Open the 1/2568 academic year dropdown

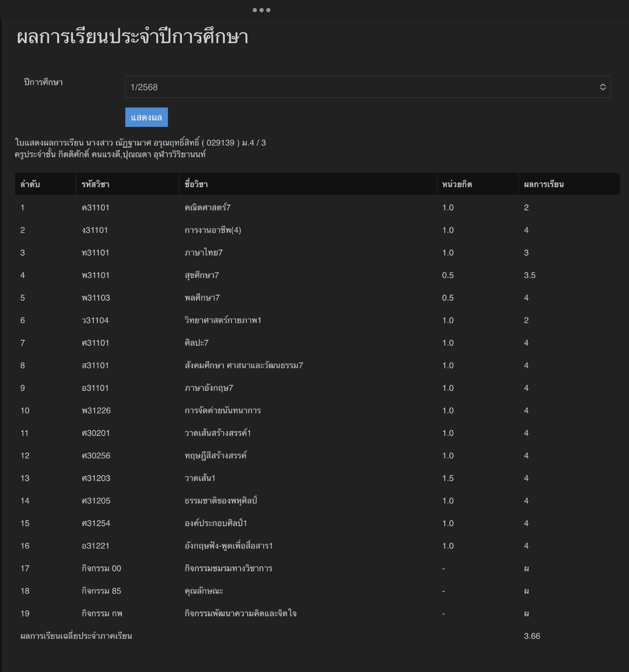click(367, 87)
